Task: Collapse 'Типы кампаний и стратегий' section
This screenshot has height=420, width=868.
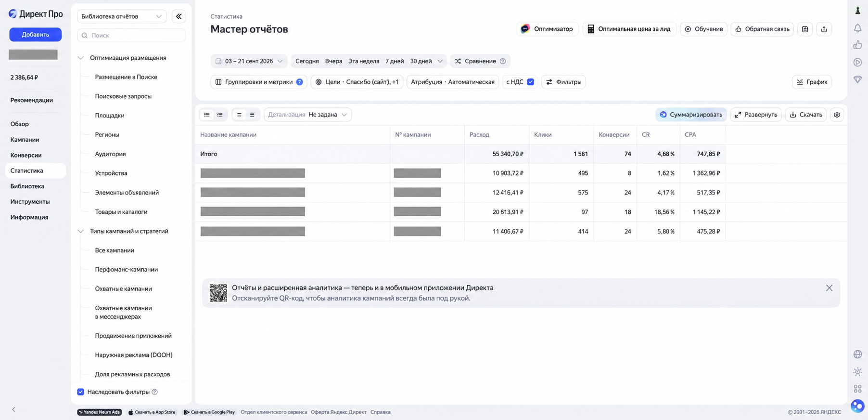Action: pyautogui.click(x=80, y=231)
